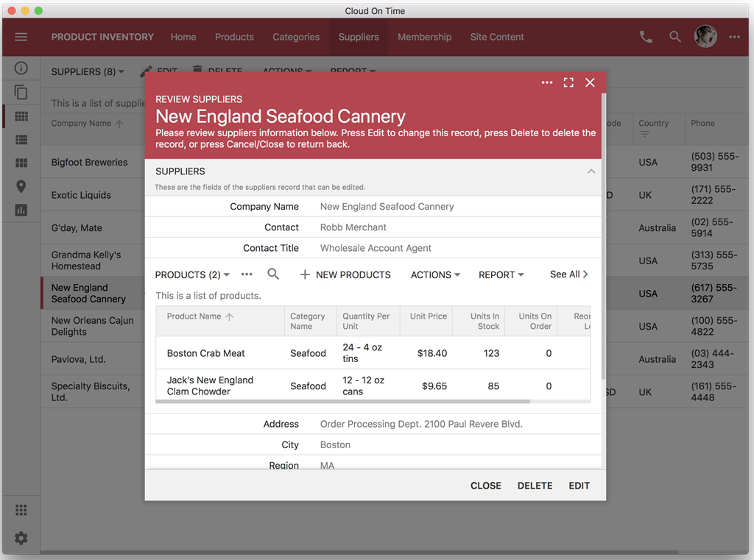Go to Membership menu item
The image size is (754, 560).
[425, 37]
